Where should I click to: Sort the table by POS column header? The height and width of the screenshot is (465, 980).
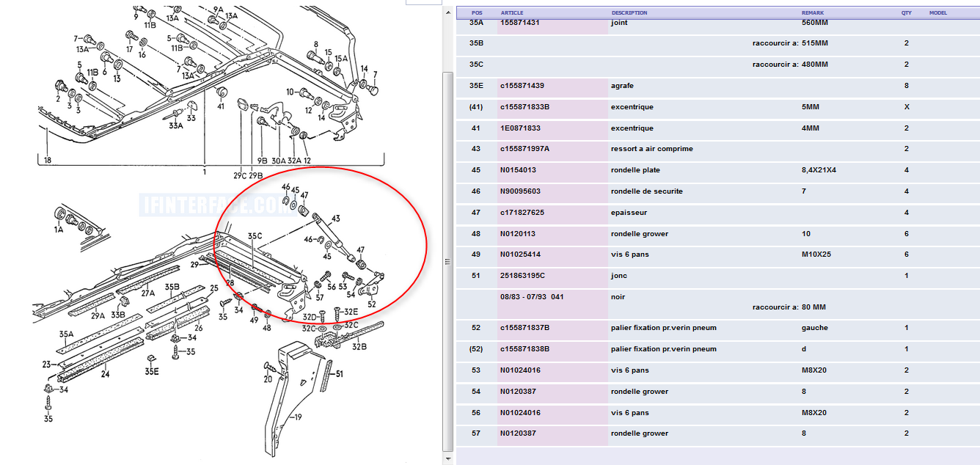[477, 12]
